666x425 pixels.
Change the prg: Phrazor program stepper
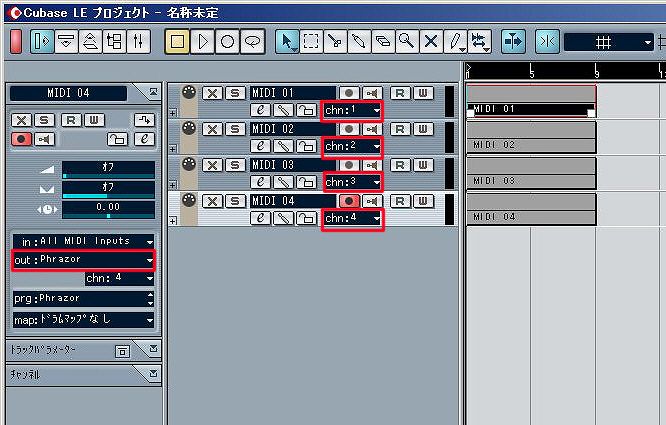coord(150,299)
